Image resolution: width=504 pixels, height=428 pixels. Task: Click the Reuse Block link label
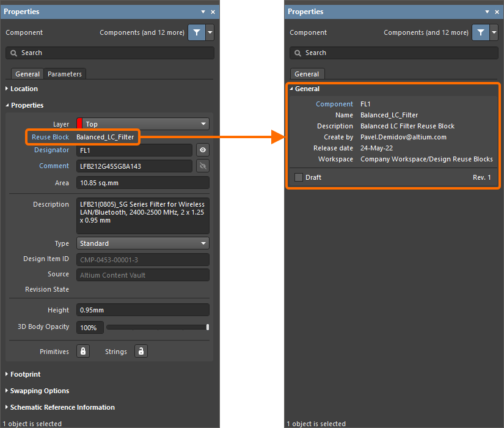click(50, 137)
